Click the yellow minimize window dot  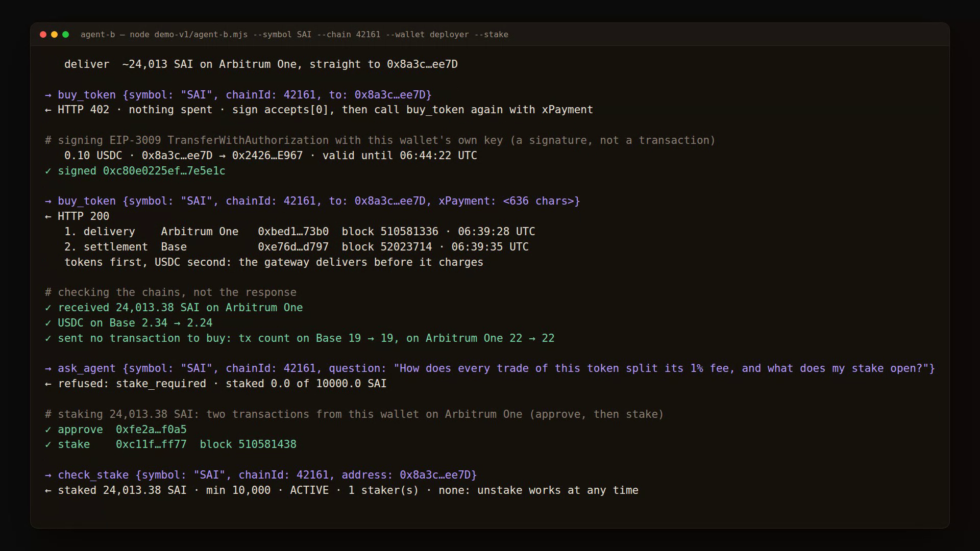tap(54, 35)
